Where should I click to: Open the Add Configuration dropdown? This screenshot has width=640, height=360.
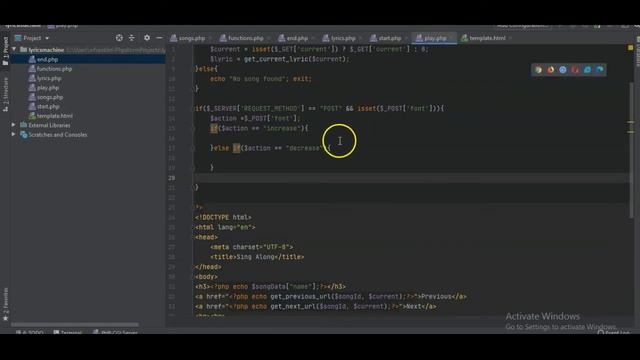[523, 26]
